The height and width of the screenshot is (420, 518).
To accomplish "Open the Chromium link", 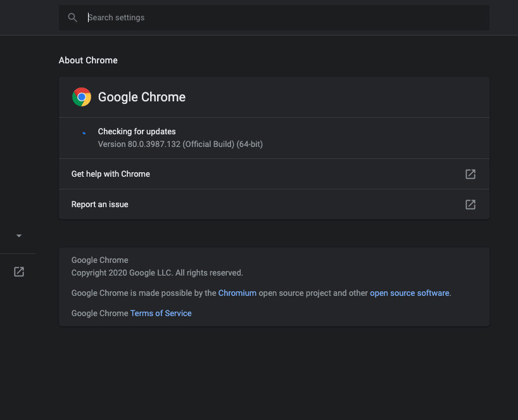I will tap(237, 293).
